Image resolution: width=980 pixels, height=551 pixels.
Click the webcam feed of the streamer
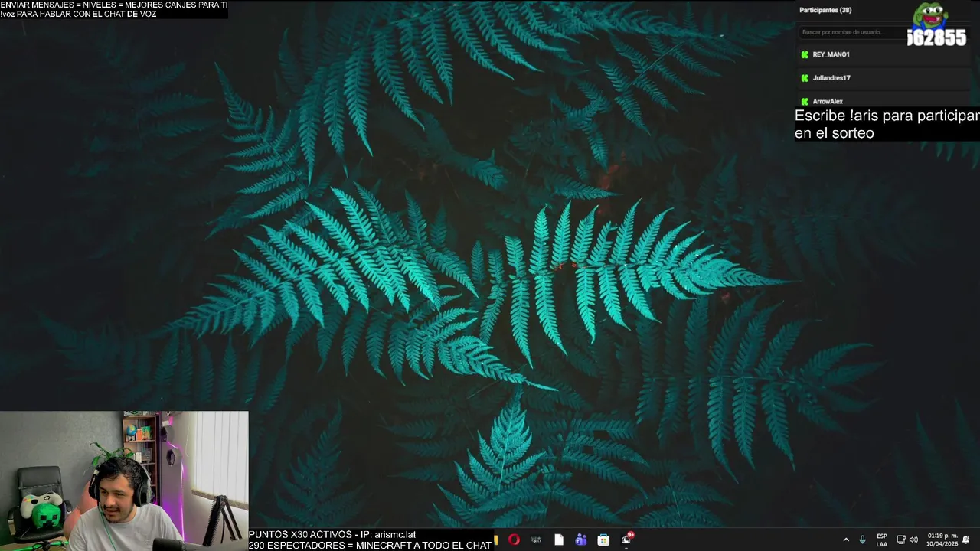(x=124, y=481)
